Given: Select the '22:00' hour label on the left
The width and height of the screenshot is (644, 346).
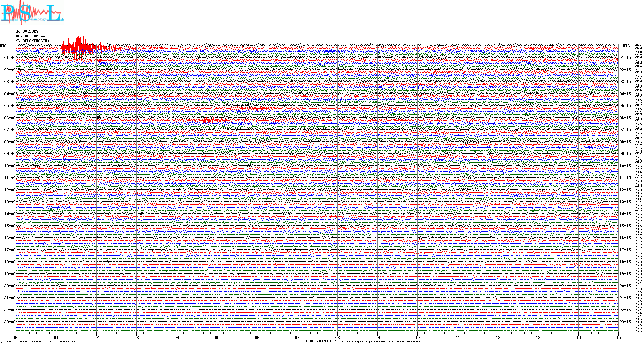Looking at the screenshot, I should point(10,310).
